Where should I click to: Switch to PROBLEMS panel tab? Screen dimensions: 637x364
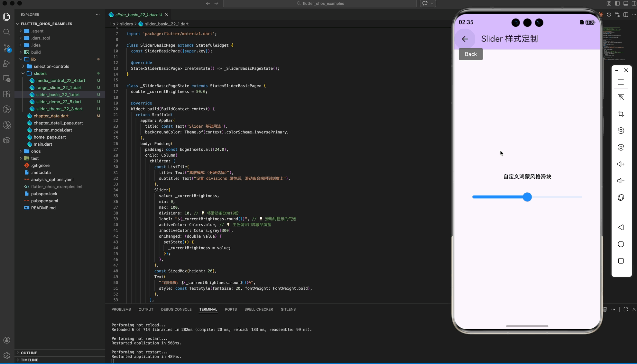(x=121, y=309)
